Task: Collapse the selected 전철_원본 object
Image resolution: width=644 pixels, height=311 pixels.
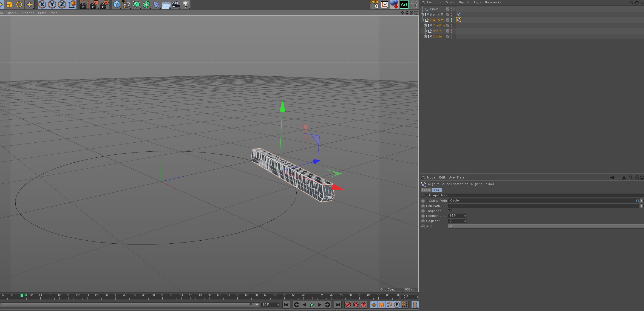Action: (422, 20)
